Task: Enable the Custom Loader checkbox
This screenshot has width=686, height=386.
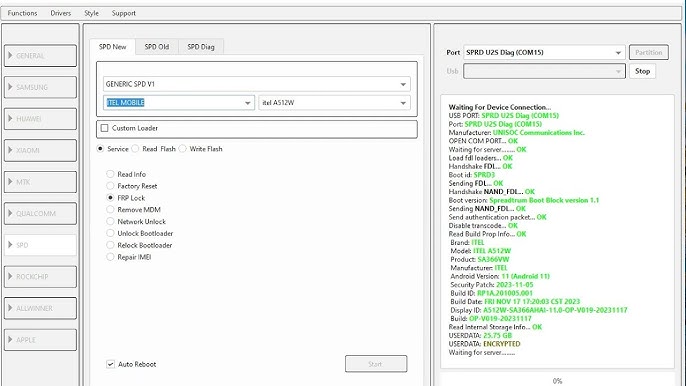Action: [x=105, y=128]
